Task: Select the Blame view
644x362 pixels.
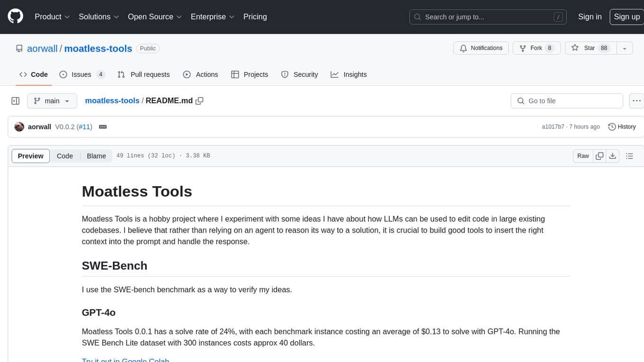Action: point(96,156)
